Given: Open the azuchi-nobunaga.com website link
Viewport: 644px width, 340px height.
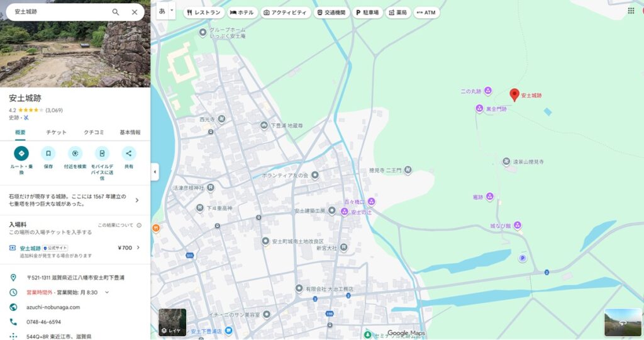Looking at the screenshot, I should coord(53,307).
